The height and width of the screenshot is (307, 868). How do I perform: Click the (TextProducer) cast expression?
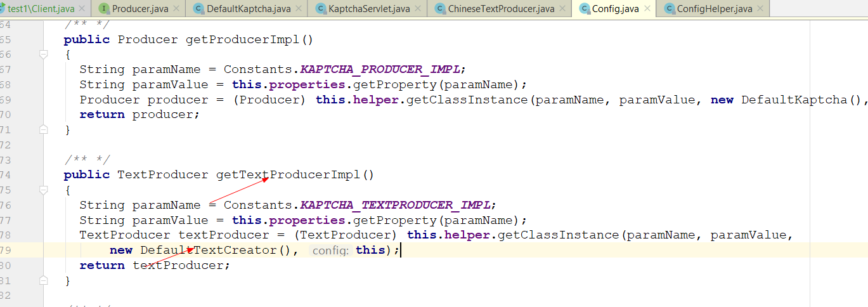click(x=345, y=235)
